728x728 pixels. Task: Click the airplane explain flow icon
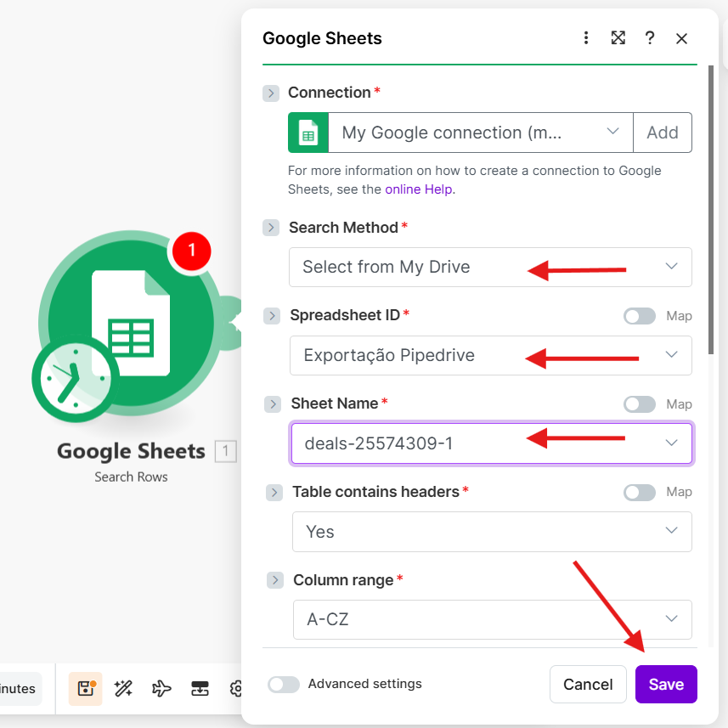click(x=161, y=689)
